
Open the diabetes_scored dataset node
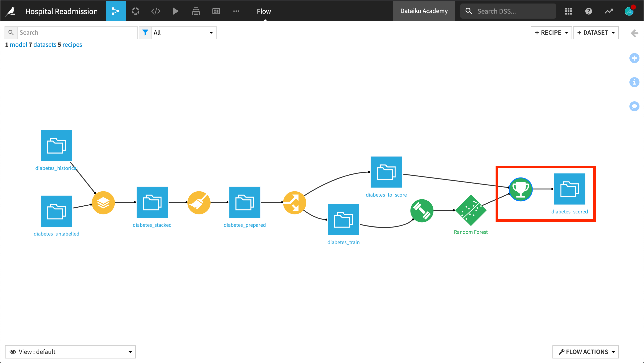[570, 189]
